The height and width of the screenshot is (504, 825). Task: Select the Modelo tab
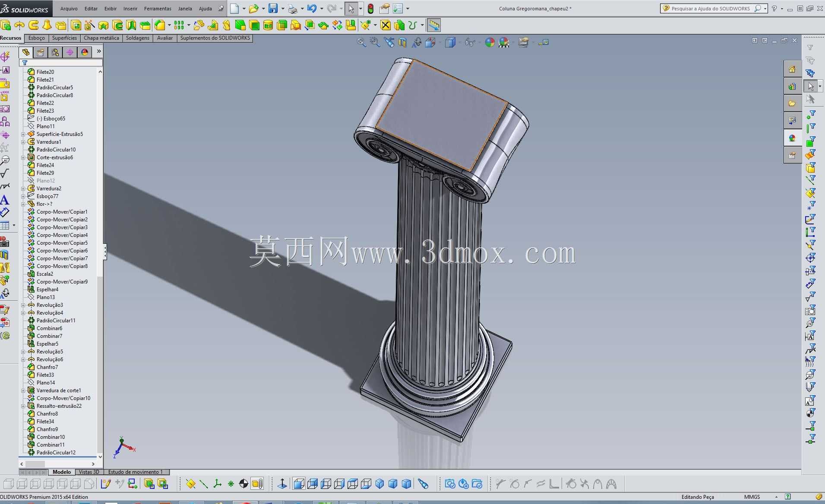pos(62,472)
